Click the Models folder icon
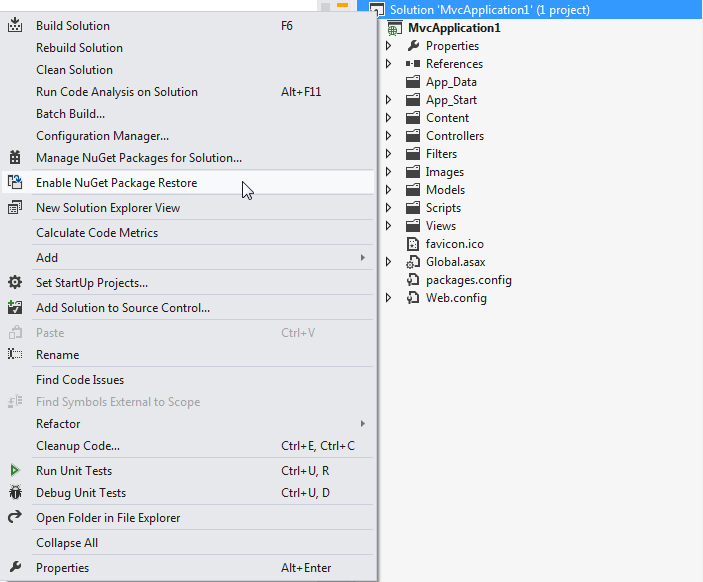The height and width of the screenshot is (582, 703). tap(413, 190)
